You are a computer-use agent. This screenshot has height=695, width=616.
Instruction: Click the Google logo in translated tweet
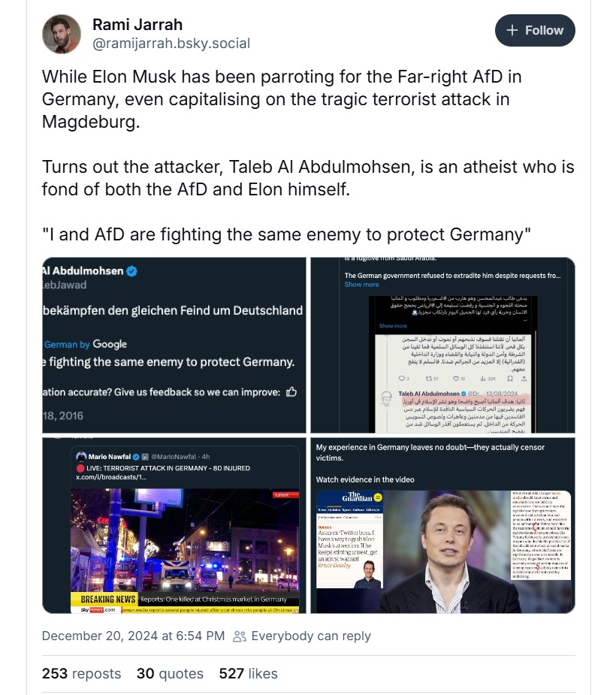pyautogui.click(x=110, y=344)
